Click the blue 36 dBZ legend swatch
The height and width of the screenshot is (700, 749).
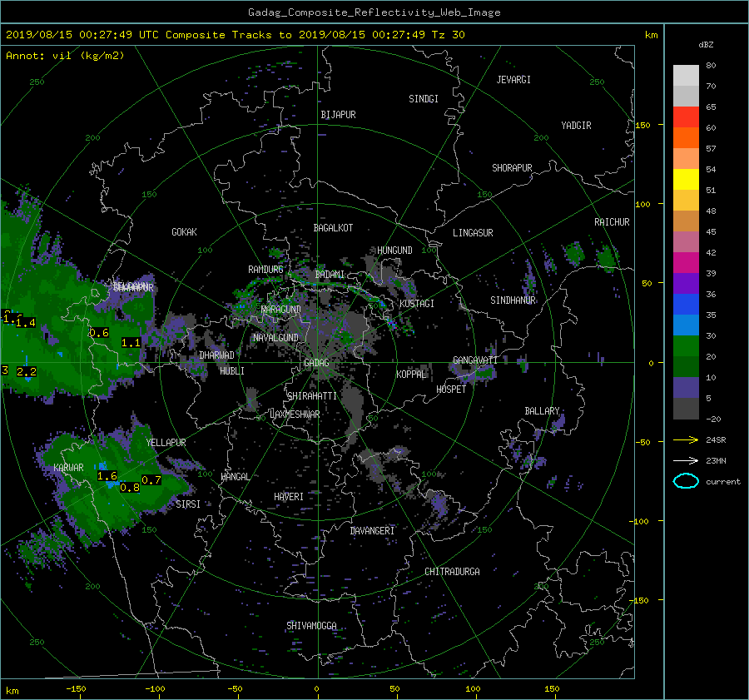tap(686, 304)
